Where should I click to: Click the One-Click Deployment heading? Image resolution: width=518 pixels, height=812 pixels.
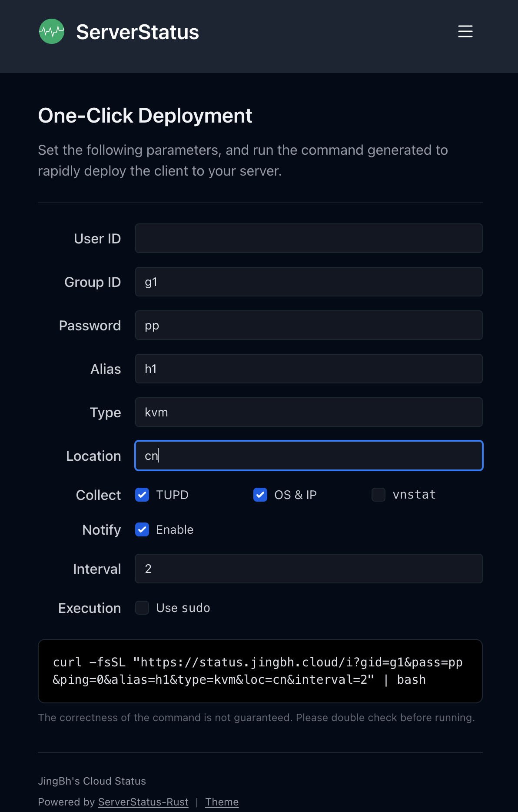[x=145, y=115]
